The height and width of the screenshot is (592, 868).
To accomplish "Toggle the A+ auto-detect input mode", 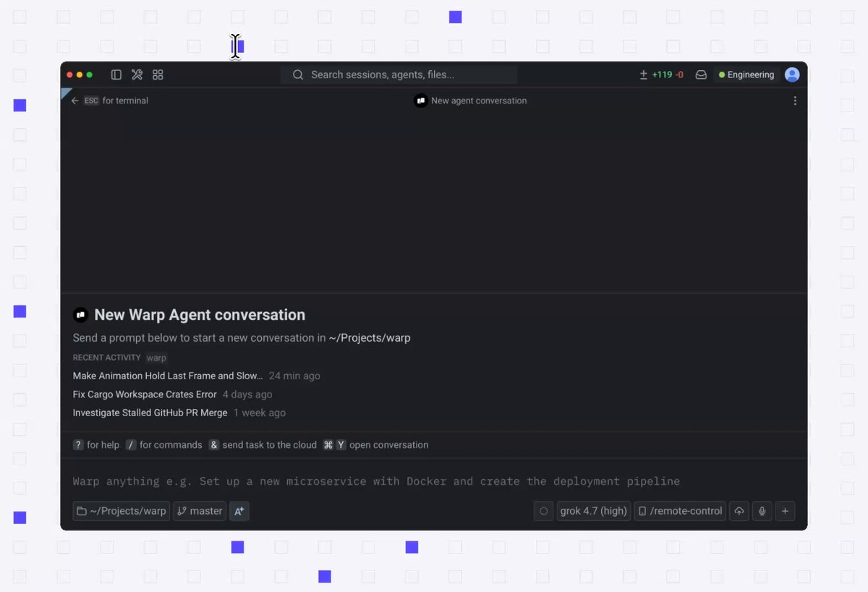I will (239, 511).
